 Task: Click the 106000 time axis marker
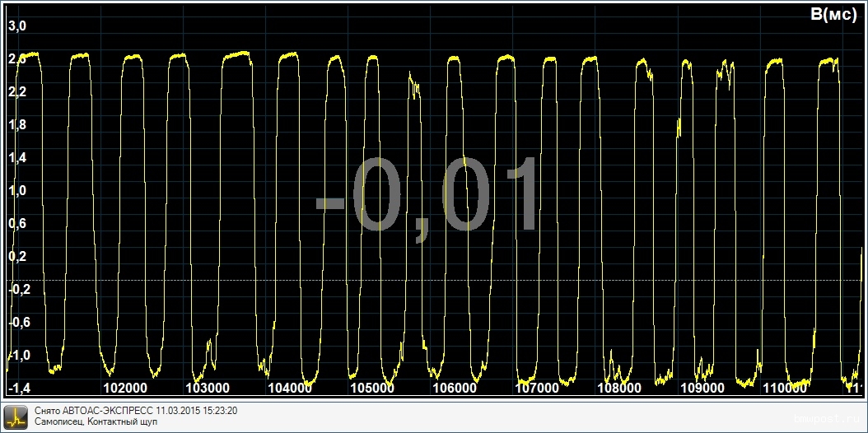(x=454, y=388)
